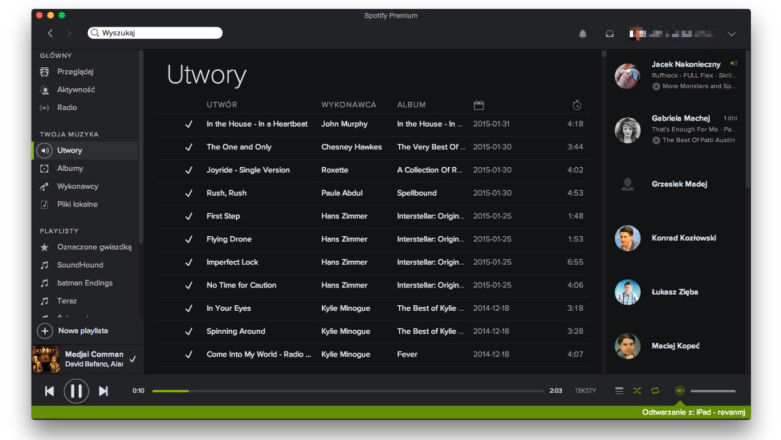Skip to previous track

point(49,391)
